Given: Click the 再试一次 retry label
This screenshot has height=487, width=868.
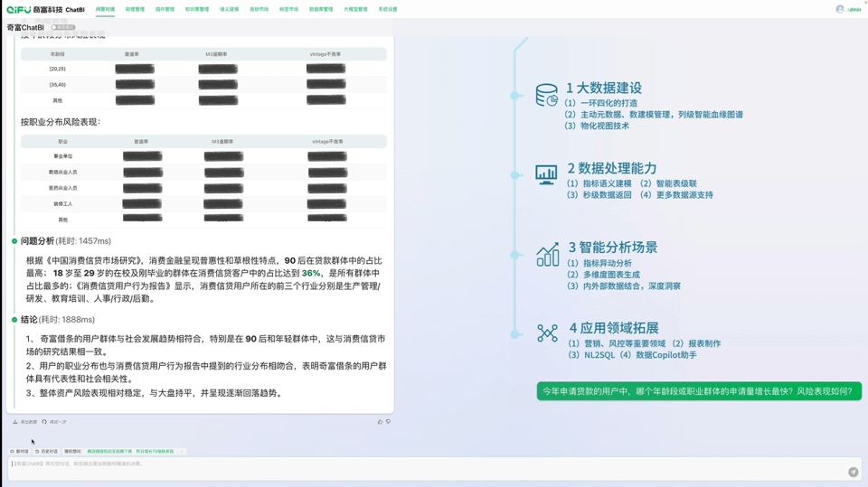Looking at the screenshot, I should (58, 422).
